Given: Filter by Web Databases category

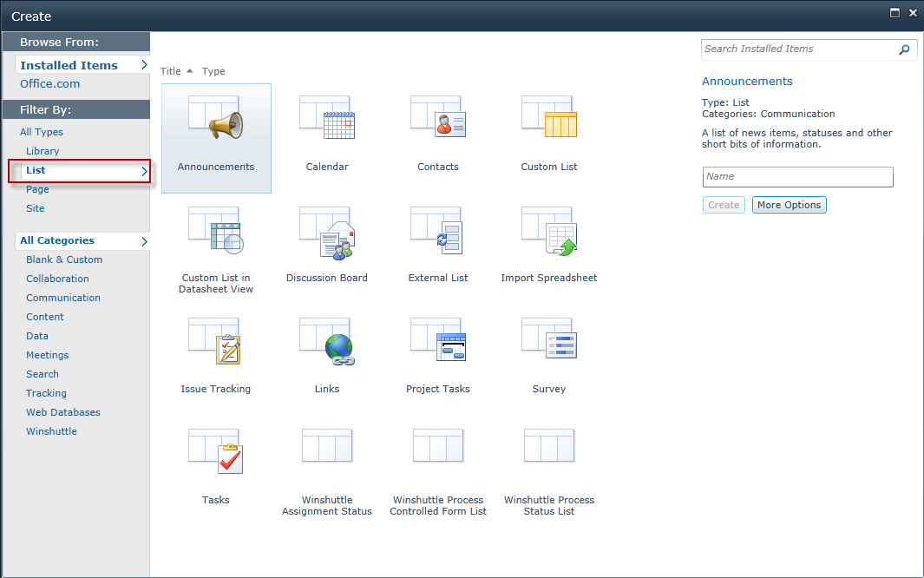Looking at the screenshot, I should click(x=63, y=412).
